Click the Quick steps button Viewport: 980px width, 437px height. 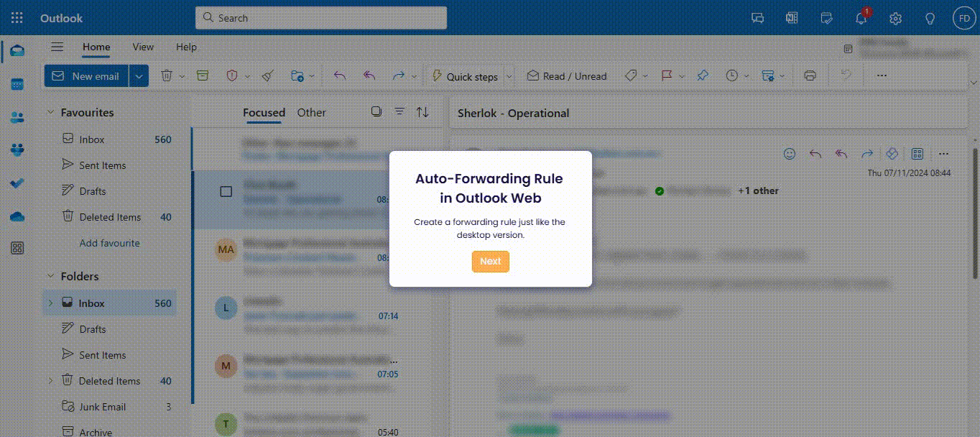[465, 76]
